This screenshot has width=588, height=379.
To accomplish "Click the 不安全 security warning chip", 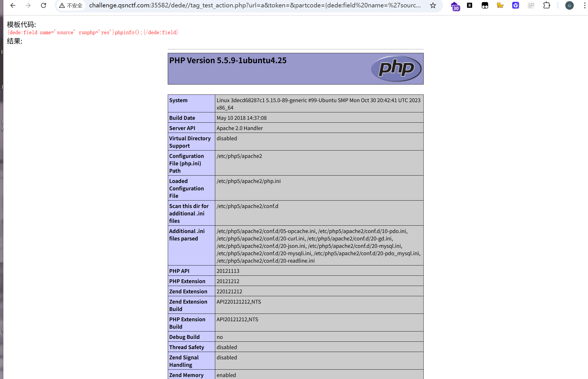I will pyautogui.click(x=71, y=5).
